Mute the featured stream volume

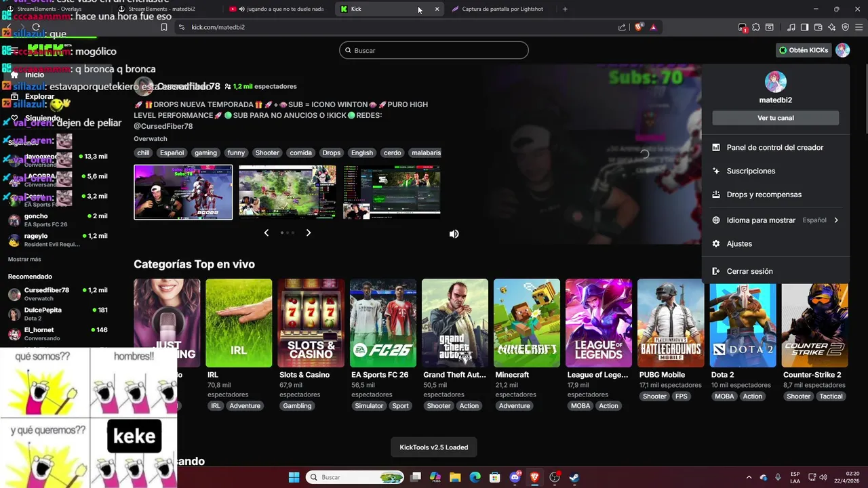(x=454, y=234)
